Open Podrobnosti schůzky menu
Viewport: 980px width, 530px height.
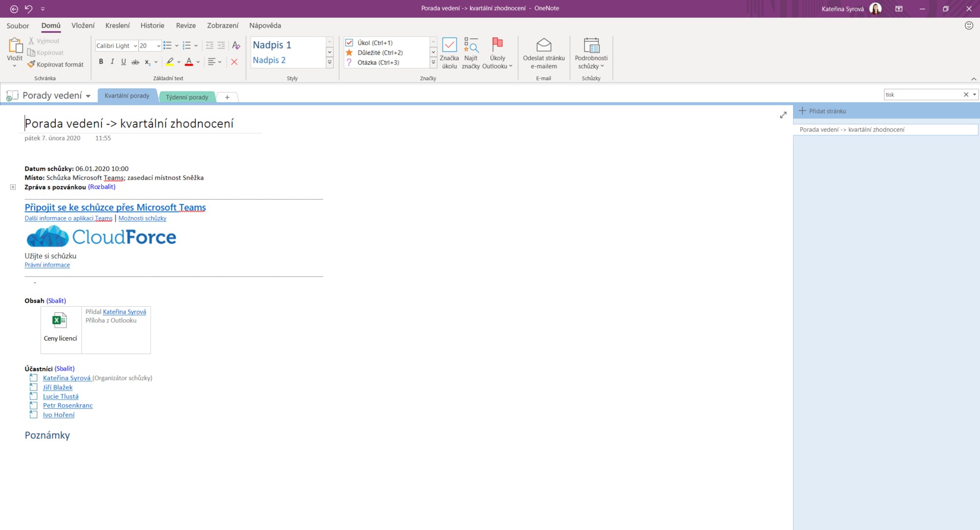click(x=591, y=53)
